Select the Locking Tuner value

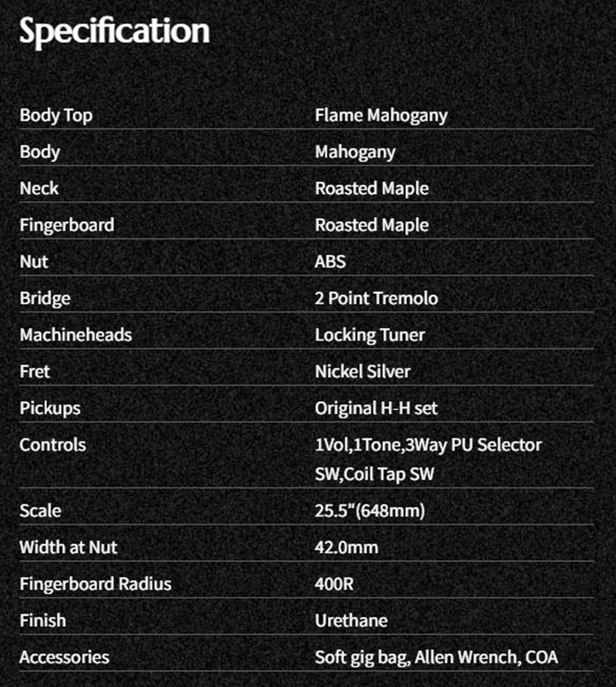point(370,335)
